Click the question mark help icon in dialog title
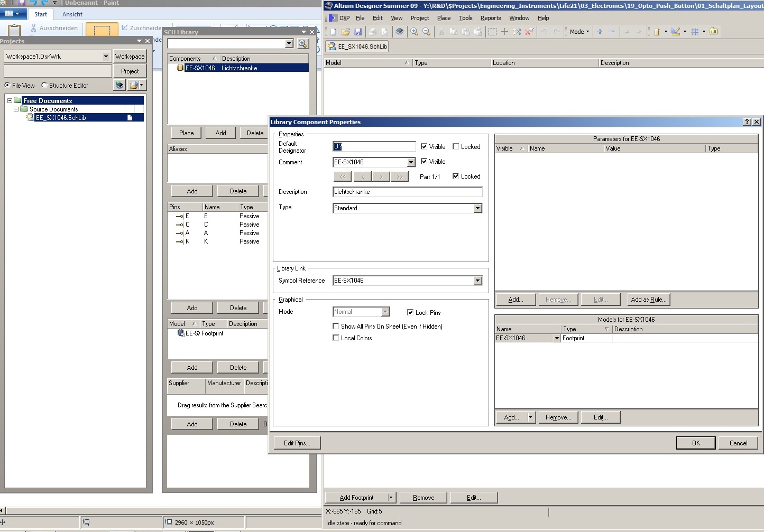The width and height of the screenshot is (764, 532). pyautogui.click(x=747, y=122)
